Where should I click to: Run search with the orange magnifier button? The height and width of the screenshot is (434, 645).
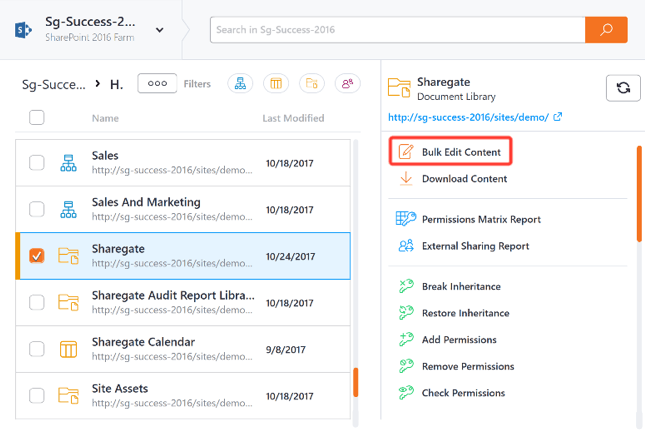coord(606,30)
